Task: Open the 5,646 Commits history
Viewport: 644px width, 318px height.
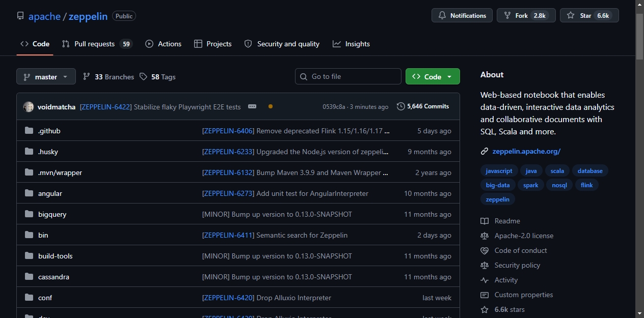Action: click(423, 106)
